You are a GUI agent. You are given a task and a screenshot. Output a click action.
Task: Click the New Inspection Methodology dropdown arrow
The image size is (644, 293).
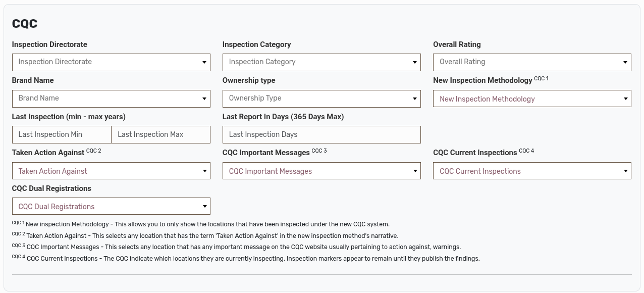click(x=625, y=99)
